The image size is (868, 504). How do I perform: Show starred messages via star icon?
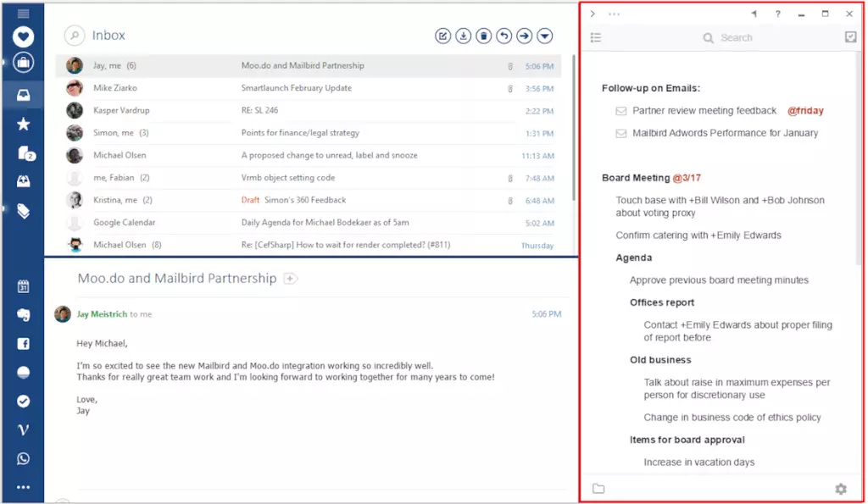pos(23,124)
